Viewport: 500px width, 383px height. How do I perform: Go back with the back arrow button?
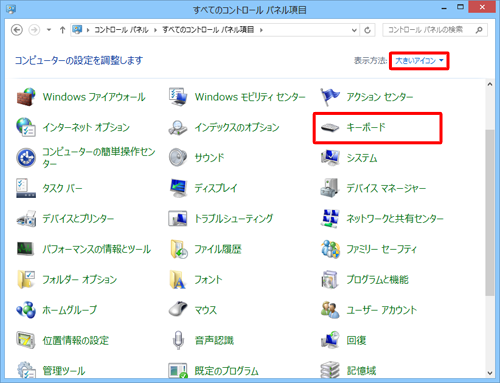[17, 30]
